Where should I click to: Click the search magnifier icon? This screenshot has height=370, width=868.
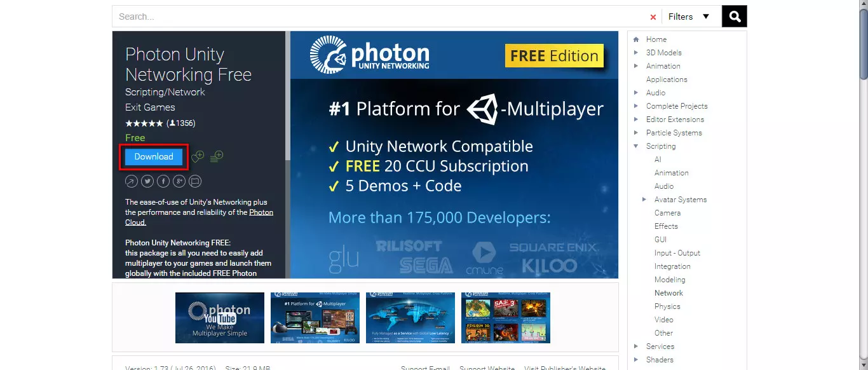tap(734, 16)
